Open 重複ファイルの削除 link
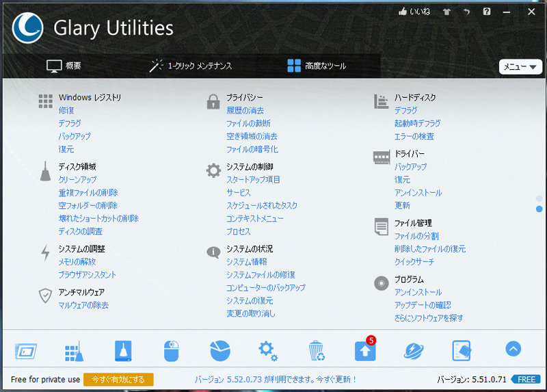 pyautogui.click(x=88, y=192)
